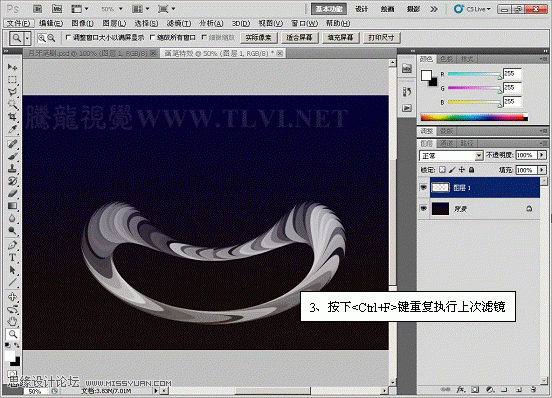Select the Rectangular Marquee tool
This screenshot has width=552, height=398.
(12, 80)
